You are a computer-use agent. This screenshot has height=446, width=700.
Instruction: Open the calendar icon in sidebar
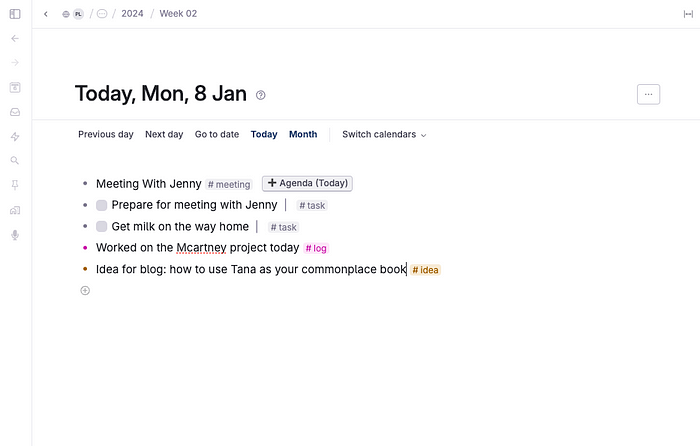[x=15, y=88]
